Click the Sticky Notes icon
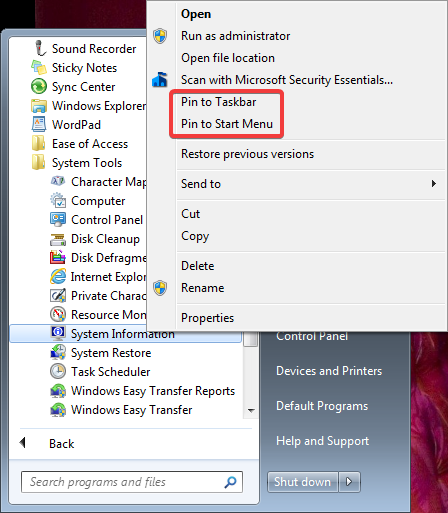The width and height of the screenshot is (448, 513). [39, 67]
